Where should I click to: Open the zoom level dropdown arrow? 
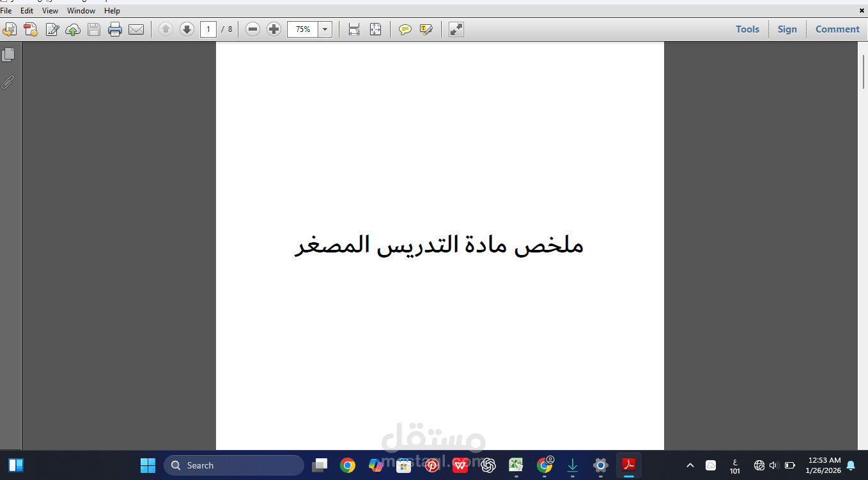point(325,29)
